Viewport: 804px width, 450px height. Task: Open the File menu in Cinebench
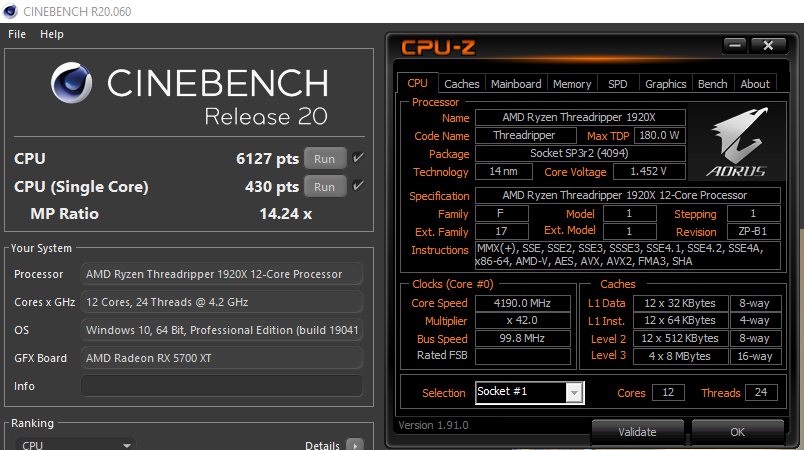[x=17, y=34]
